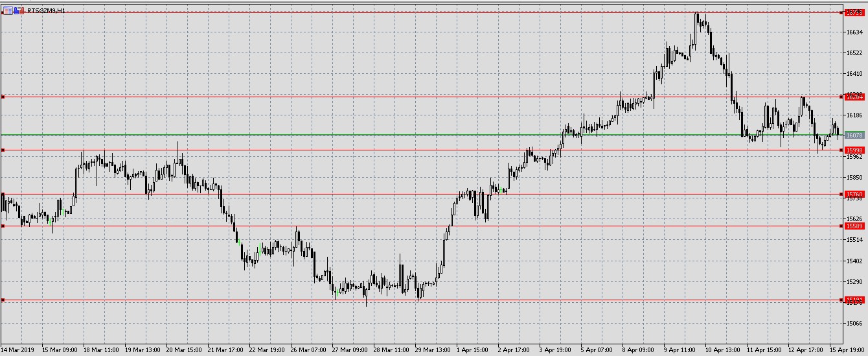Click the RTSGZM9,H1 chart symbol label
Screen dimensions: 868x356
pos(45,11)
